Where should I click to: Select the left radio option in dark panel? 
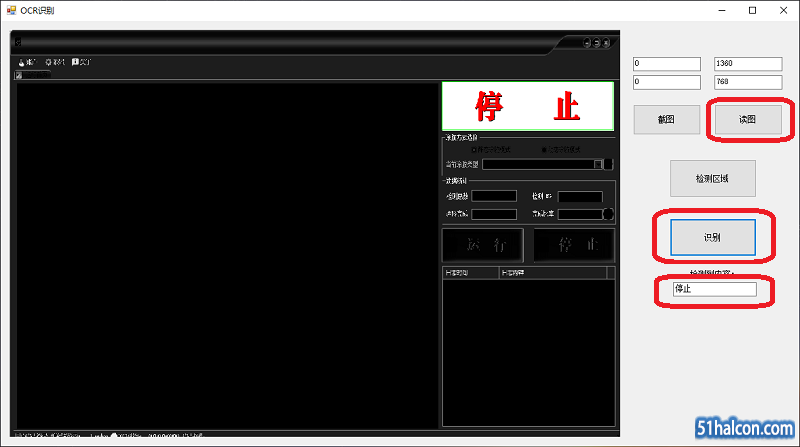[474, 150]
